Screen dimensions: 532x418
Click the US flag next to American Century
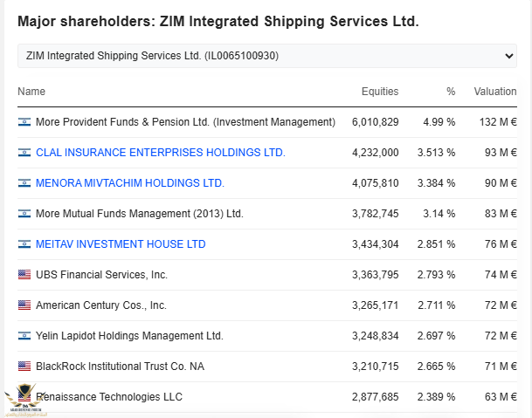pos(24,305)
